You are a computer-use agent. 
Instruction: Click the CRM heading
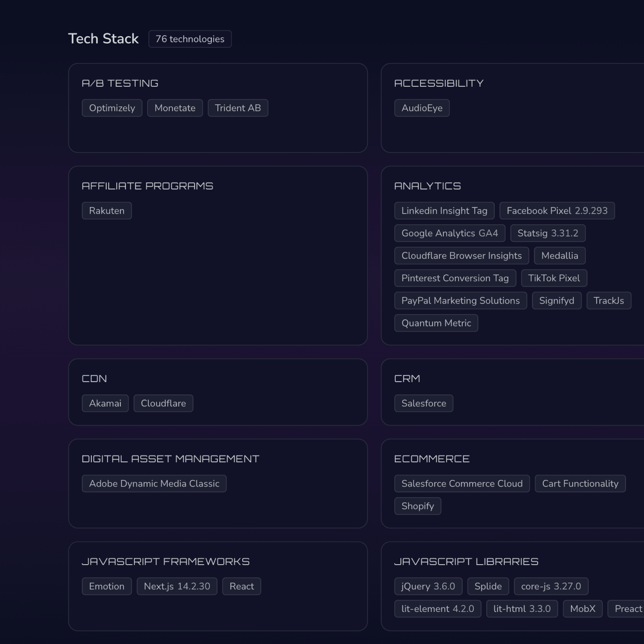pos(407,379)
